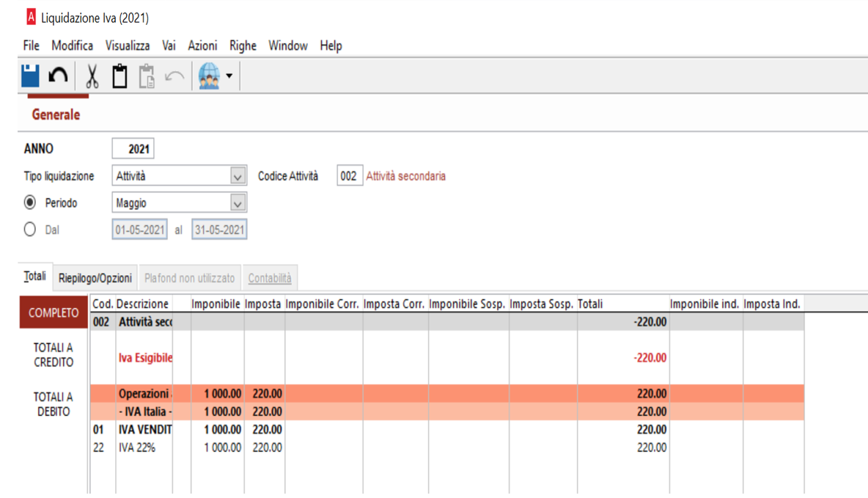Viewport: 868px width, 498px height.
Task: Select the Periodo radio button
Action: [x=30, y=202]
